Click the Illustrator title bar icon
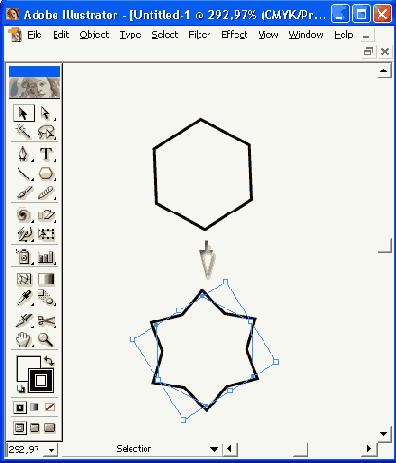 [x=12, y=14]
